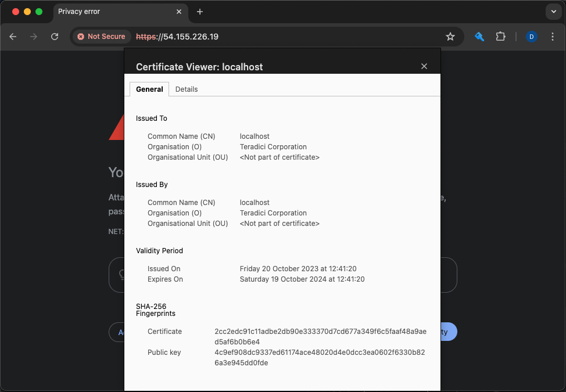Click the Forward navigation arrow

[34, 37]
